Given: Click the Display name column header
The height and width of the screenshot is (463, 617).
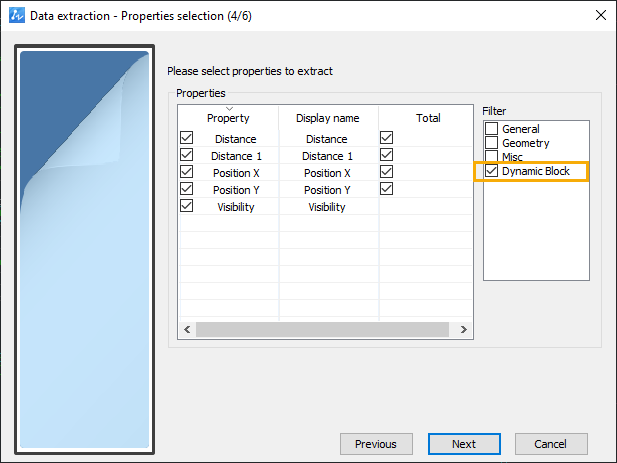Looking at the screenshot, I should (328, 118).
